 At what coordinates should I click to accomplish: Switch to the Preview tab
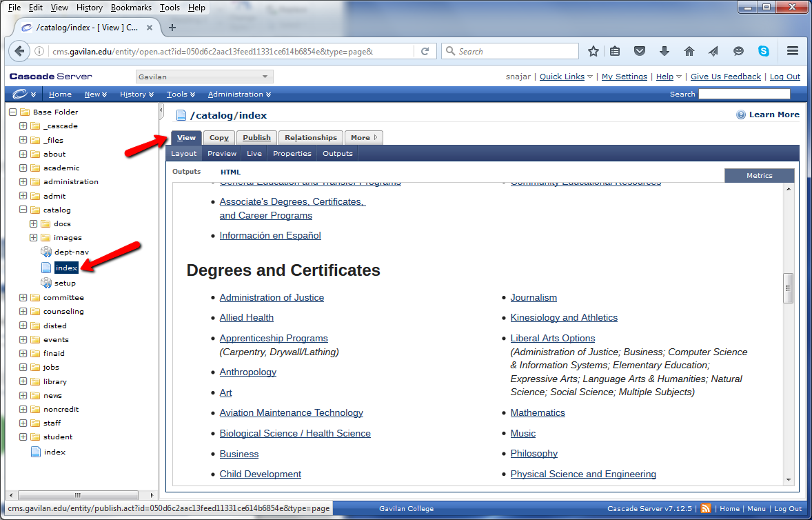pyautogui.click(x=222, y=153)
